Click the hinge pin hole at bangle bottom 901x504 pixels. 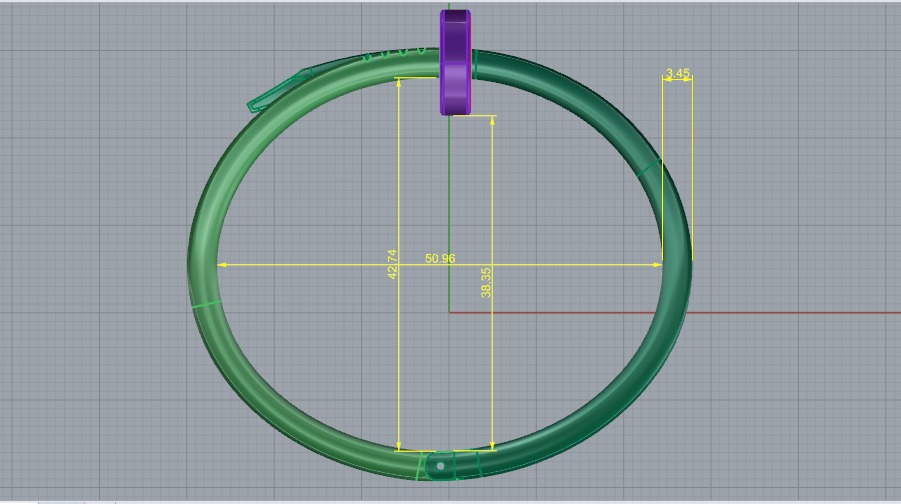pyautogui.click(x=441, y=466)
